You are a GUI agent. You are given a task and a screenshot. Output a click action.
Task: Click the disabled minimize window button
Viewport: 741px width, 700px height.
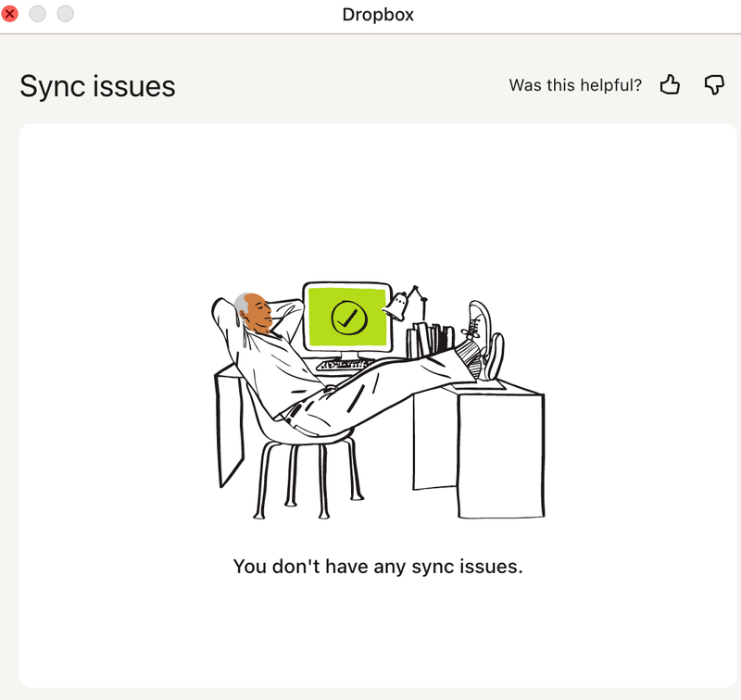(38, 14)
